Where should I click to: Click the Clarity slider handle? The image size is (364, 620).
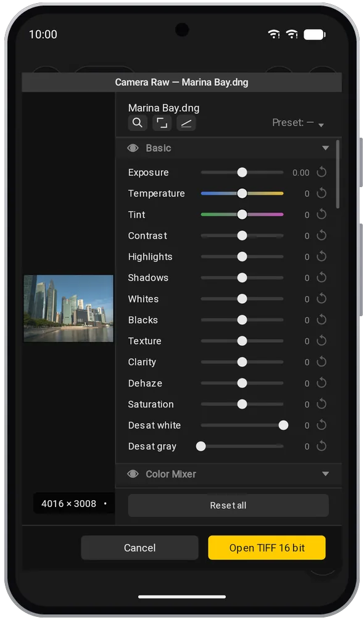tap(242, 362)
